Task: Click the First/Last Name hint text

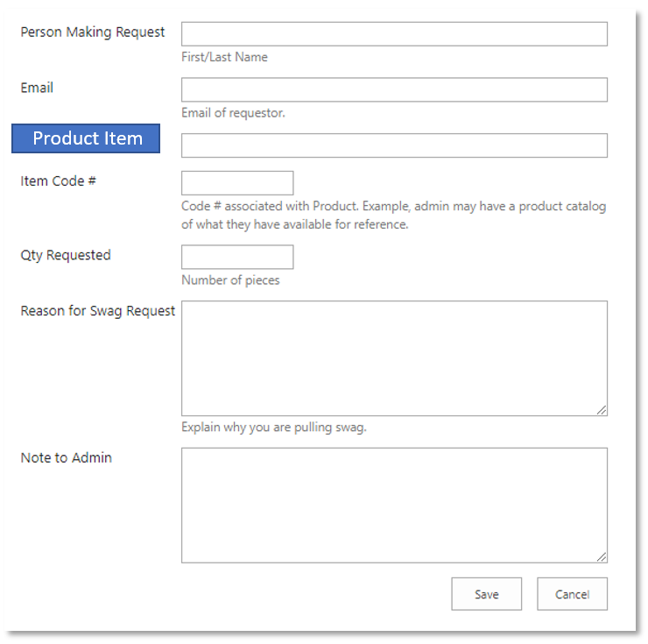Action: point(224,57)
